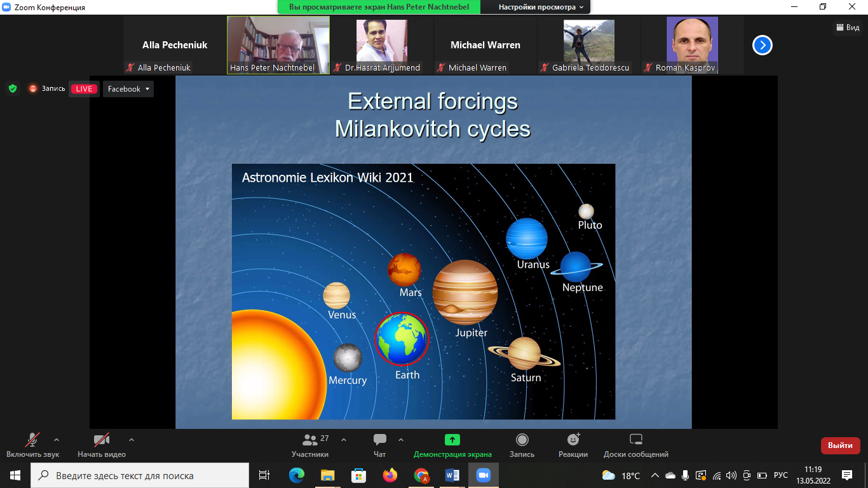Select Hans Peter Nachtnebel's video thumbnail

tap(278, 44)
